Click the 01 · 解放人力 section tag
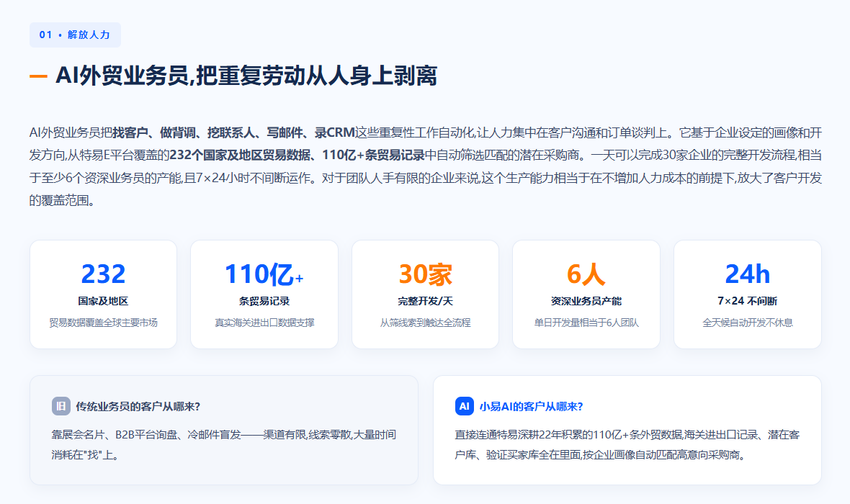The height and width of the screenshot is (504, 850). click(75, 35)
